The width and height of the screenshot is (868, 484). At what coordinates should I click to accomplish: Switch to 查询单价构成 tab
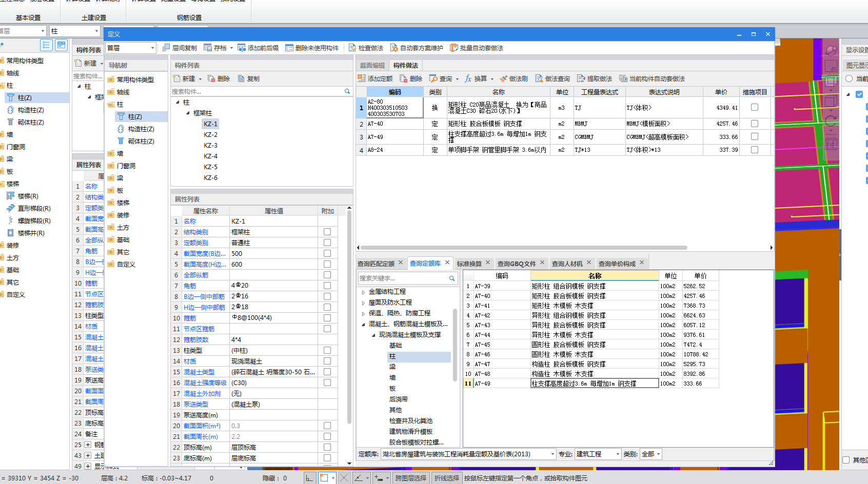click(x=617, y=264)
